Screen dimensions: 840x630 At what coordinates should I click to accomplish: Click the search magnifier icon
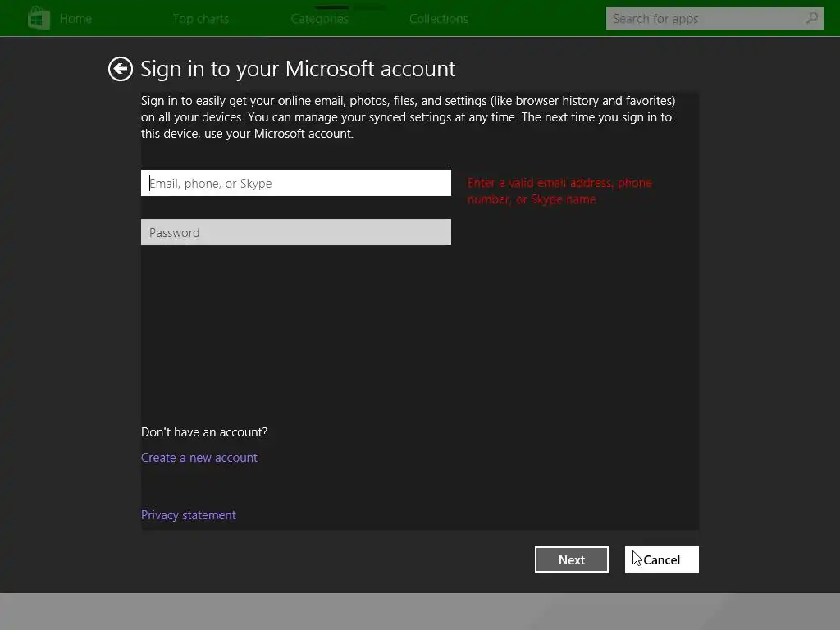point(811,18)
